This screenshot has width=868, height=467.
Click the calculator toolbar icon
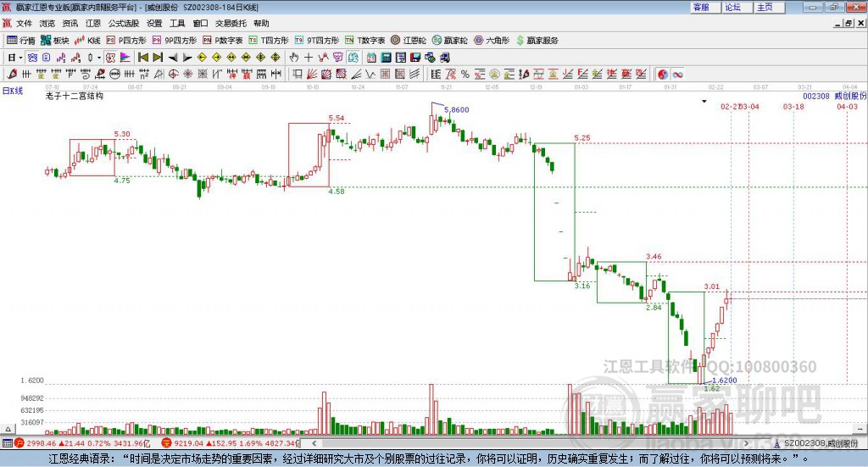pos(387,58)
